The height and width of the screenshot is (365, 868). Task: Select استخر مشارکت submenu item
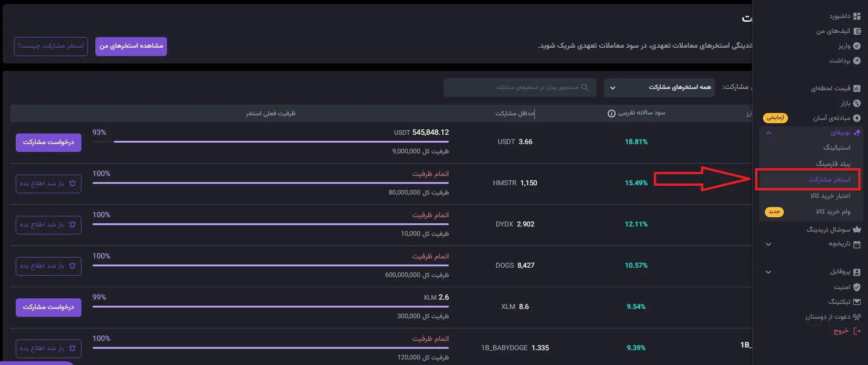830,179
